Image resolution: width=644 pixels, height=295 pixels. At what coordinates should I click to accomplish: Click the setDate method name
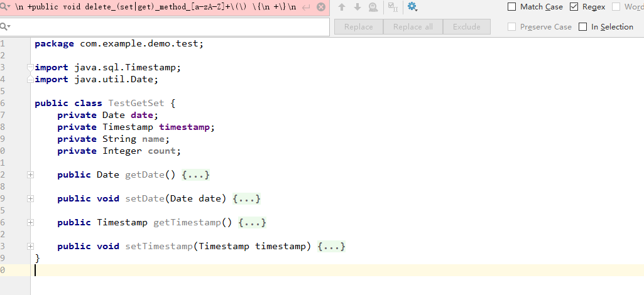pos(145,198)
